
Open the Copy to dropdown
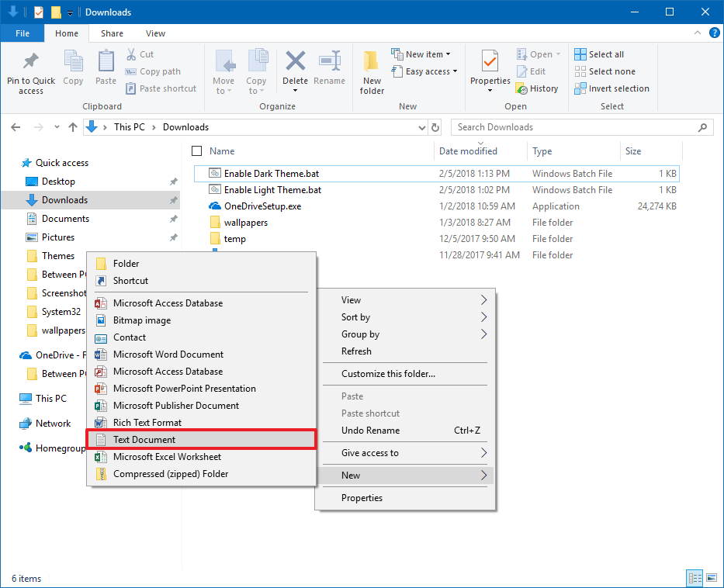click(256, 86)
